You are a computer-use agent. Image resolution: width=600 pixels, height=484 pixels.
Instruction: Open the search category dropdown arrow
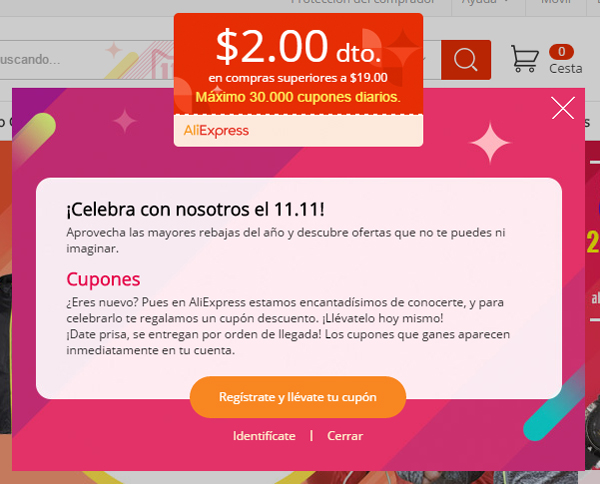[x=423, y=59]
